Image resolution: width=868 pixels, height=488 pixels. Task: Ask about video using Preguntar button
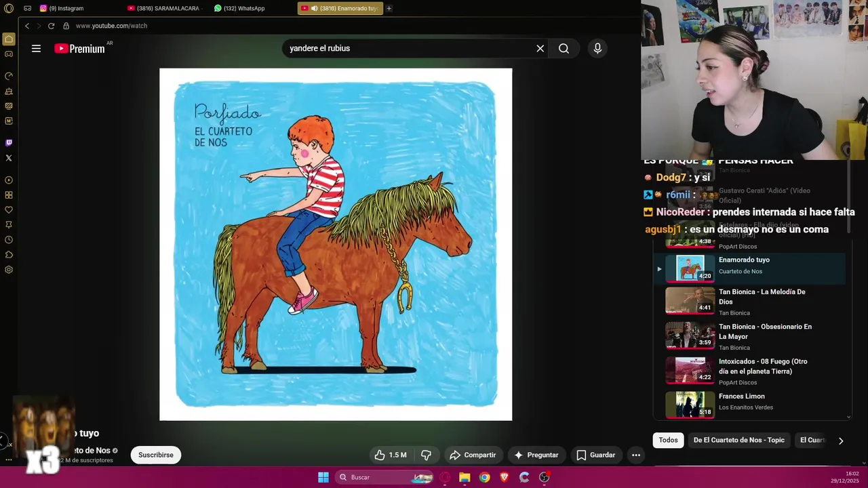(536, 455)
